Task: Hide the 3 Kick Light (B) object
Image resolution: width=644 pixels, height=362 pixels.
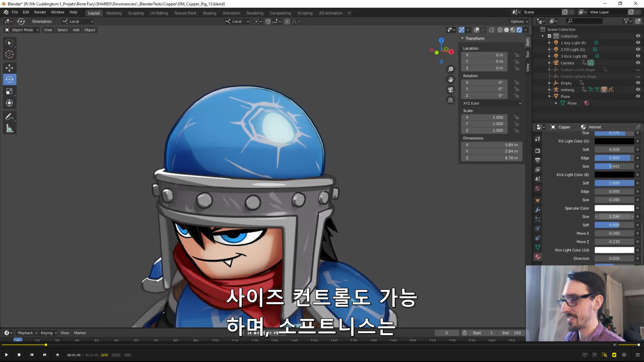Action: [638, 56]
